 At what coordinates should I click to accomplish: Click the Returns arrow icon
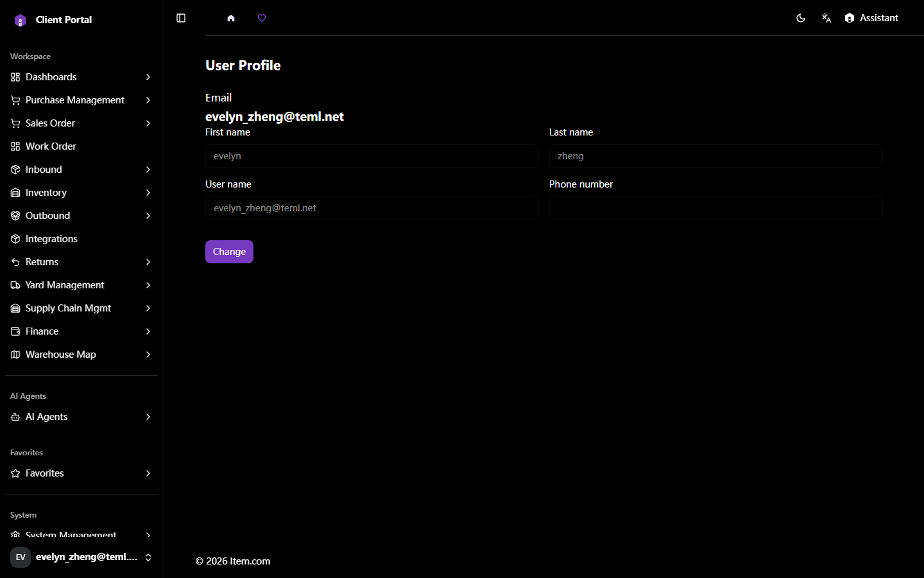[15, 262]
